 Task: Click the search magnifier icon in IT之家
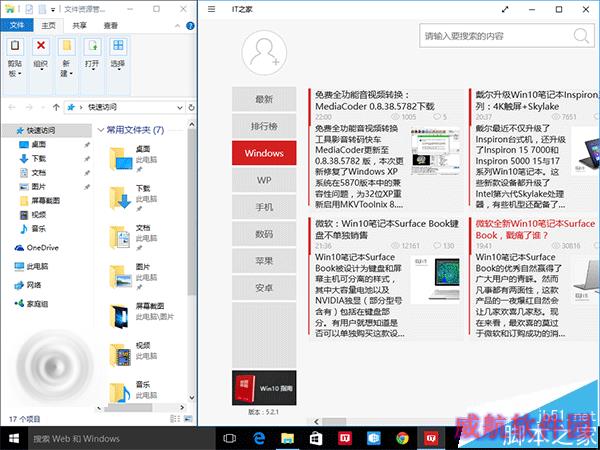(x=581, y=36)
